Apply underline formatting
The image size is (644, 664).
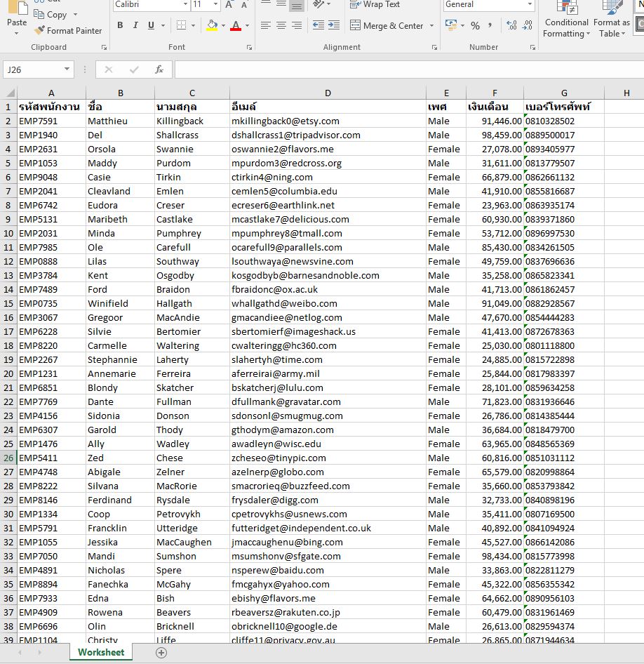151,25
